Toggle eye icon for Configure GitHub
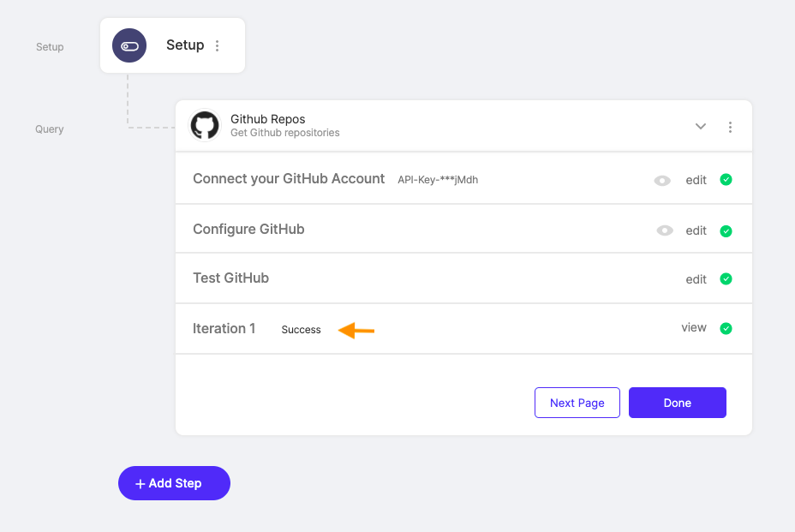795x532 pixels. (665, 230)
